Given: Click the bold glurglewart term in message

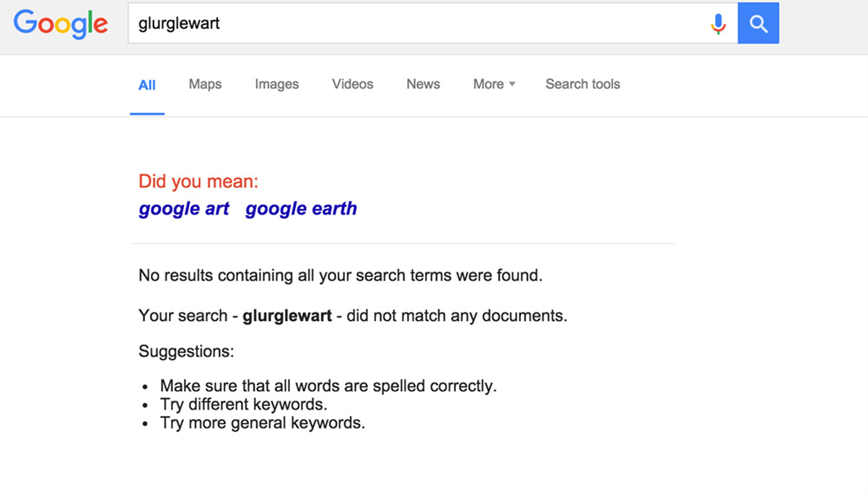Looking at the screenshot, I should (287, 316).
